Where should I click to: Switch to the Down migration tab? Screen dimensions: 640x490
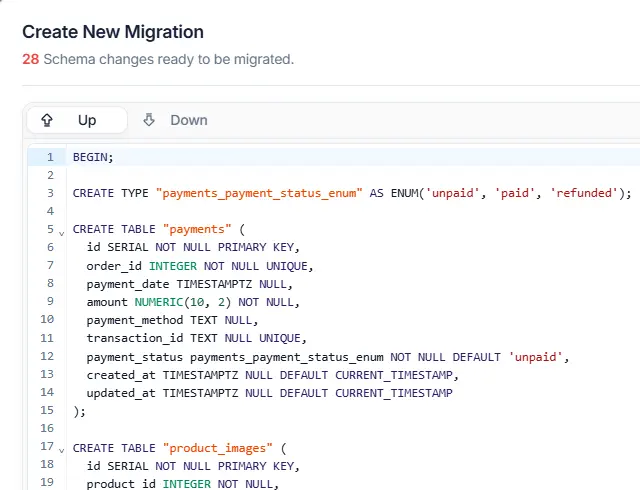coord(176,120)
